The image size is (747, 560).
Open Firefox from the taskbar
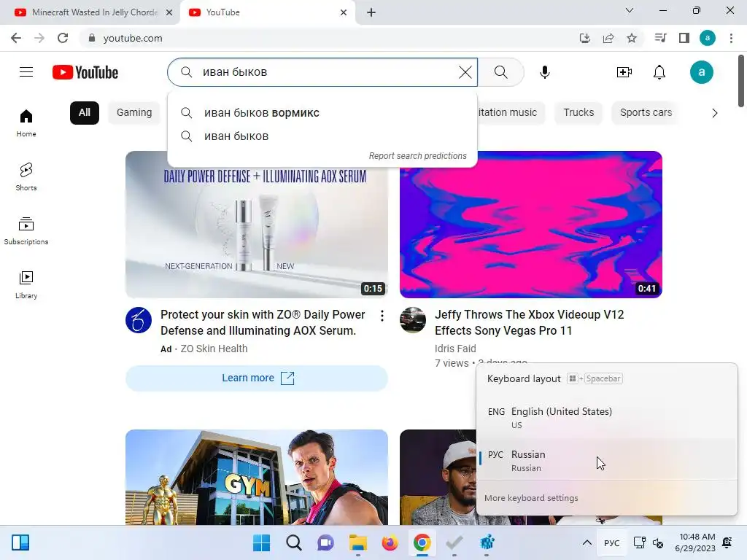click(x=390, y=542)
